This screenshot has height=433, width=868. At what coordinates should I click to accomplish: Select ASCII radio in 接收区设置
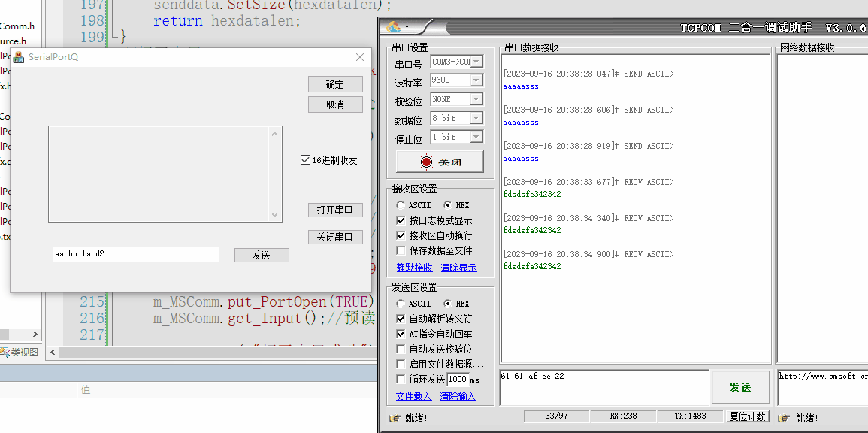click(401, 205)
